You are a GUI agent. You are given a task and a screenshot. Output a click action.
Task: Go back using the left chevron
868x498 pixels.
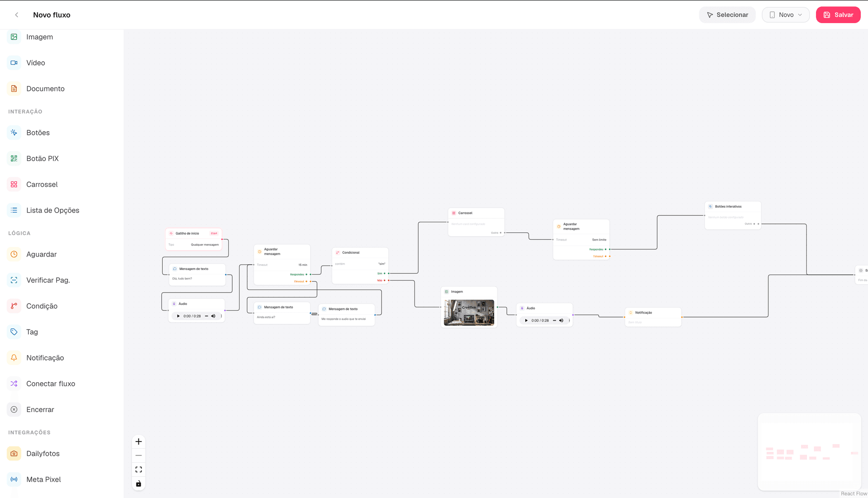(17, 15)
